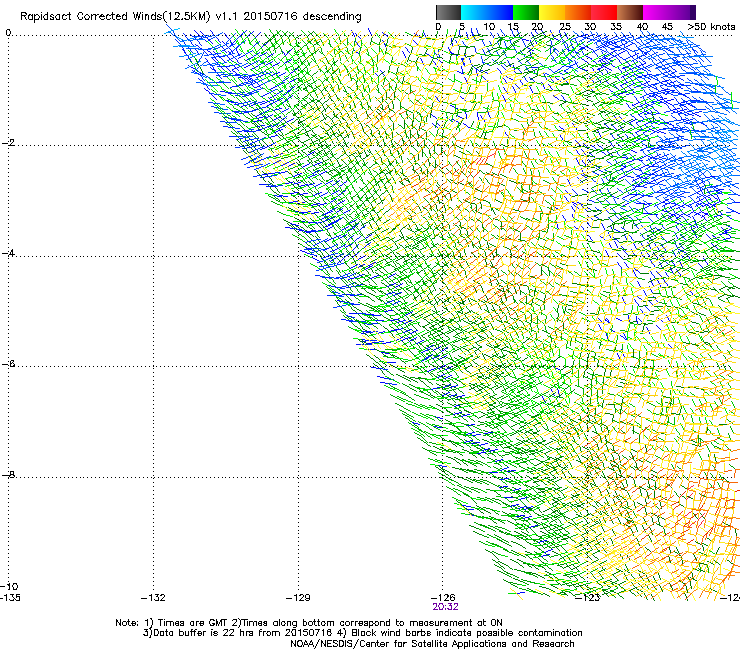Click the "Times are GMT" note line
Image resolution: width=740 pixels, height=650 pixels.
pyautogui.click(x=309, y=623)
